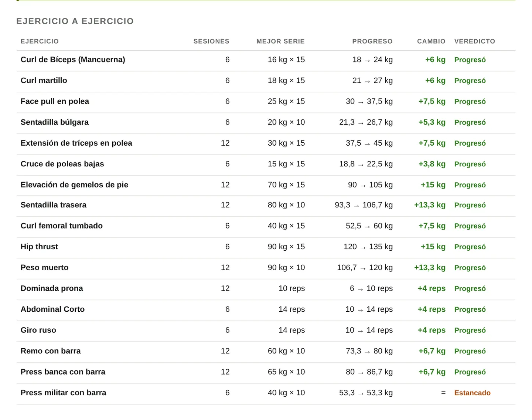This screenshot has height=420, width=532.
Task: Select the "65 kg × 10" best set cell
Action: pyautogui.click(x=286, y=372)
